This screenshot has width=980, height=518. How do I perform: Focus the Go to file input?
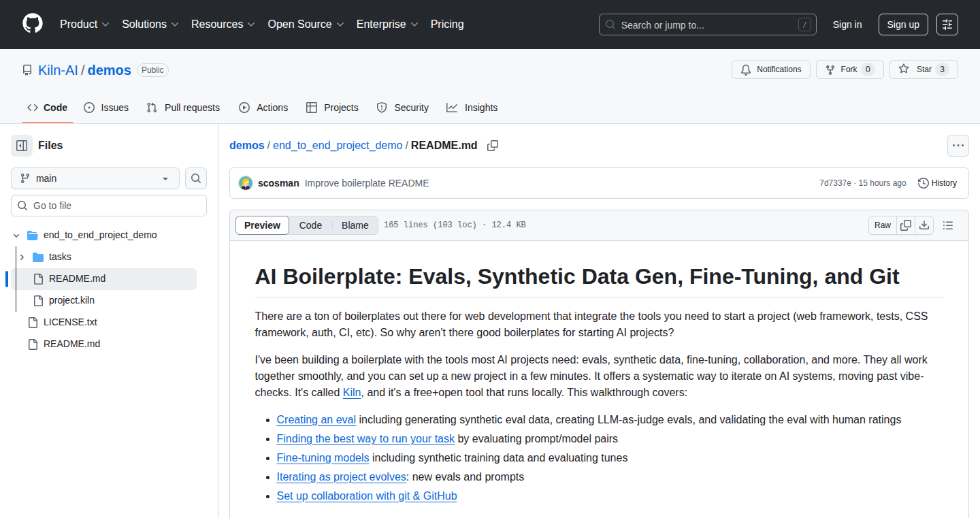click(x=109, y=206)
